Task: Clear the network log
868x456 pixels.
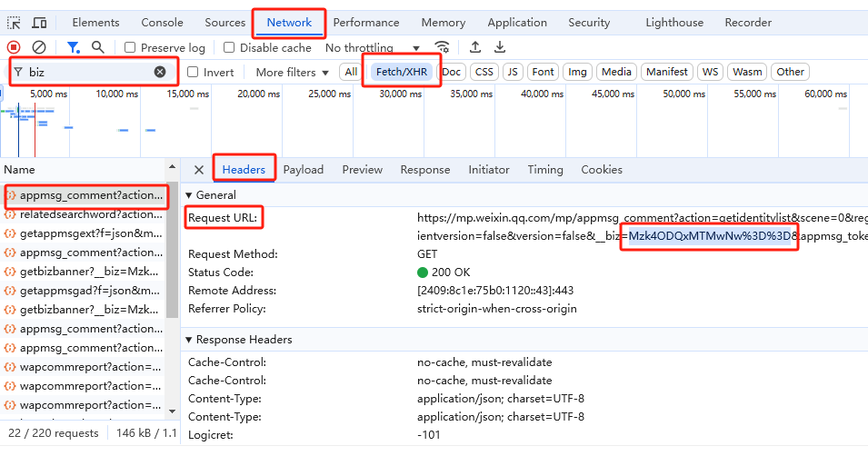Action: [39, 47]
